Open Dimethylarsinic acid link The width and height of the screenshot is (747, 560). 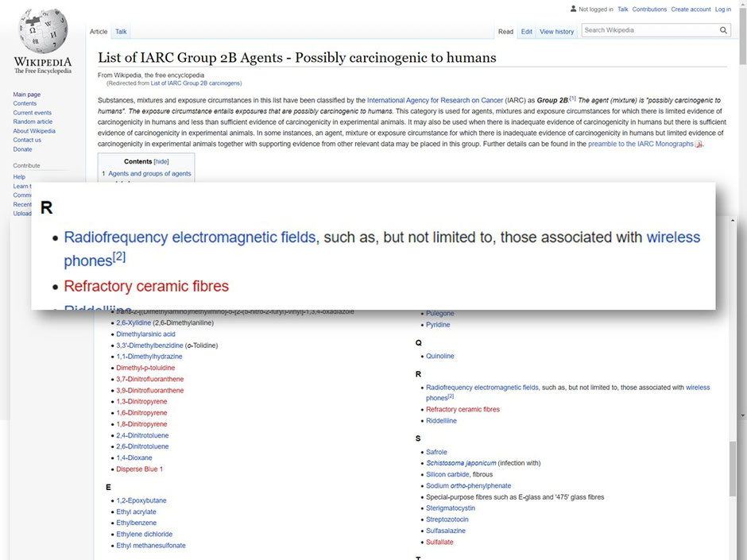point(145,334)
